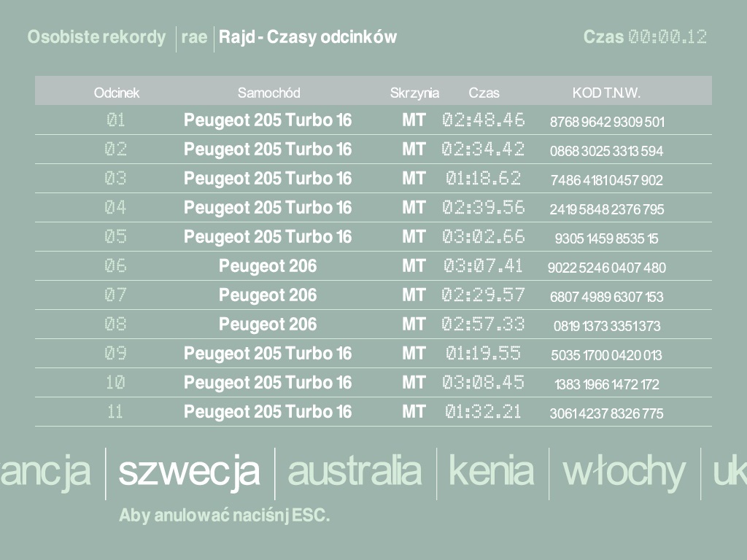Click stage 03 time 01:18.62
The width and height of the screenshot is (747, 560).
click(x=483, y=179)
